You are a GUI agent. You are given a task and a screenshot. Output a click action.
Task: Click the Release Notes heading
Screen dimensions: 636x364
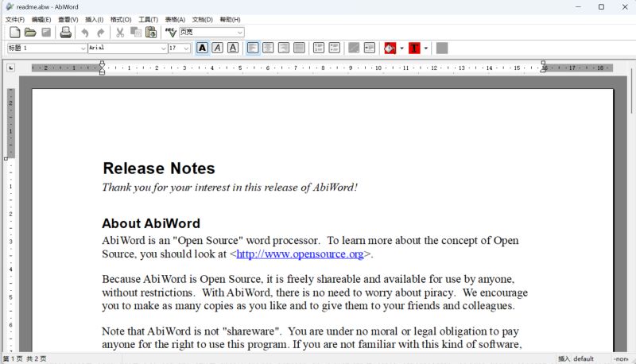coord(158,168)
